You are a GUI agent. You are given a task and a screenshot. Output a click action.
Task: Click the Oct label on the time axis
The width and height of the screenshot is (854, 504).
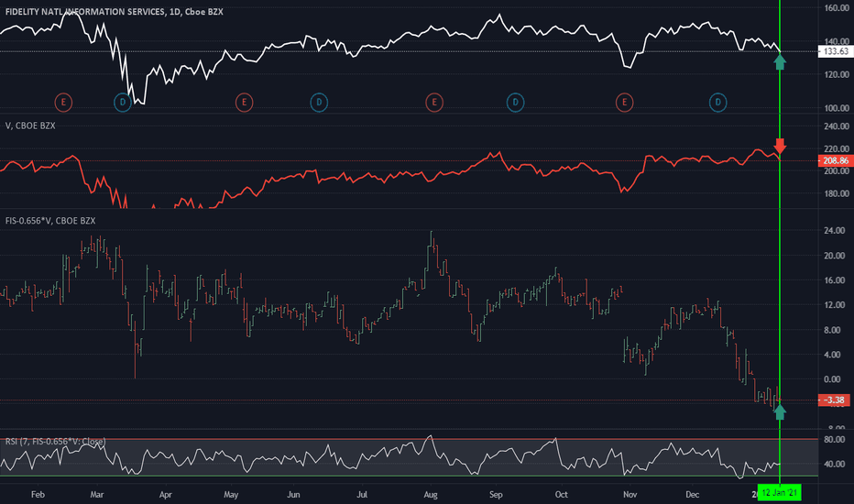tap(561, 495)
